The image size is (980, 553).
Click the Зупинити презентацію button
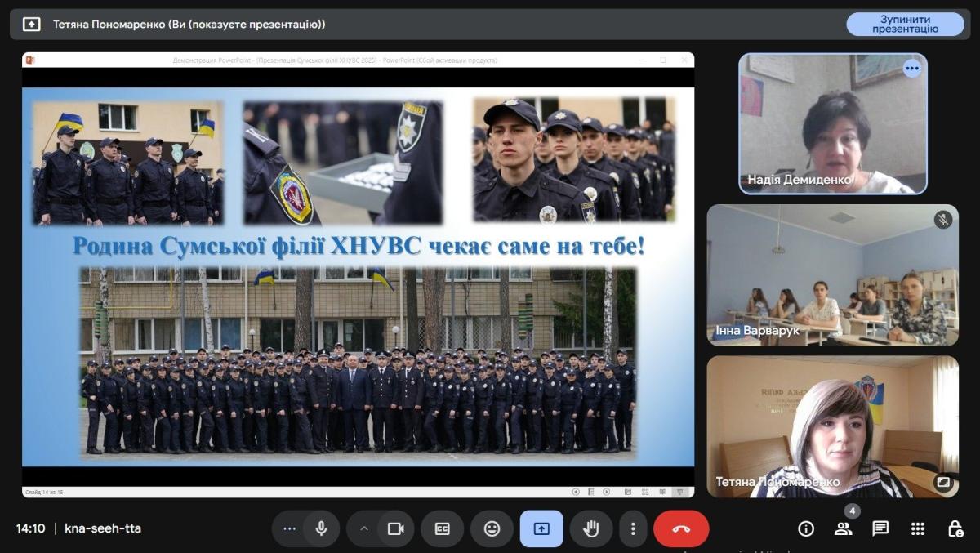pos(905,24)
